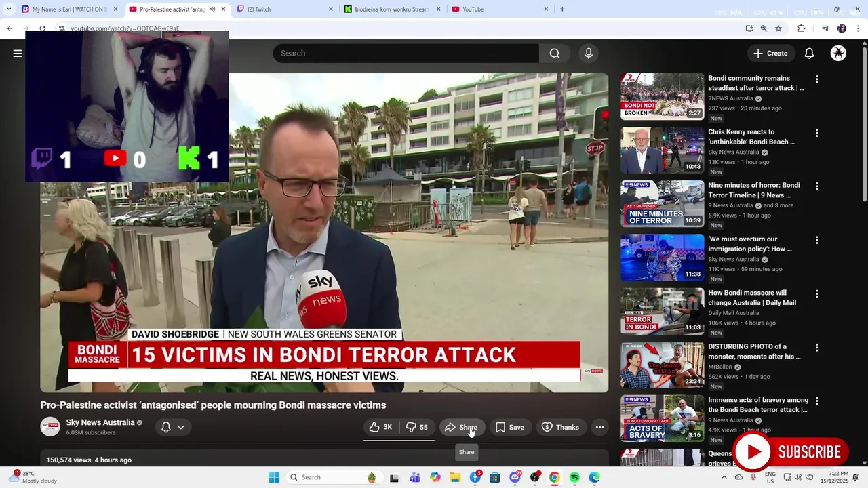Screen dimensions: 868x488
Task: Close the Pro-Palestine activist tab
Action: tap(223, 9)
